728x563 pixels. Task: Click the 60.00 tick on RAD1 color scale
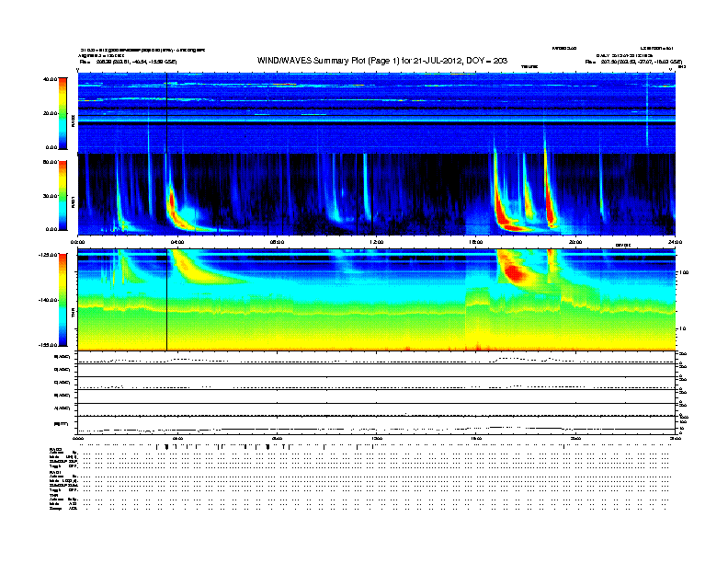(x=50, y=162)
